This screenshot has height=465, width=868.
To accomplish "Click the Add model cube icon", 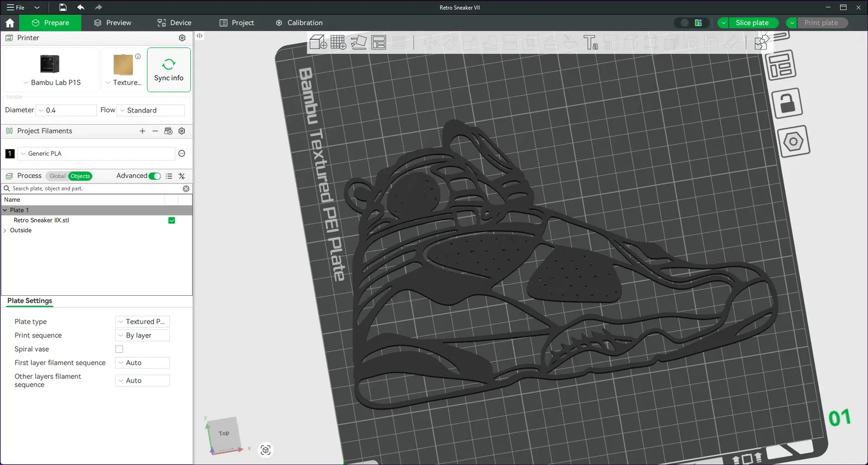I will point(318,42).
